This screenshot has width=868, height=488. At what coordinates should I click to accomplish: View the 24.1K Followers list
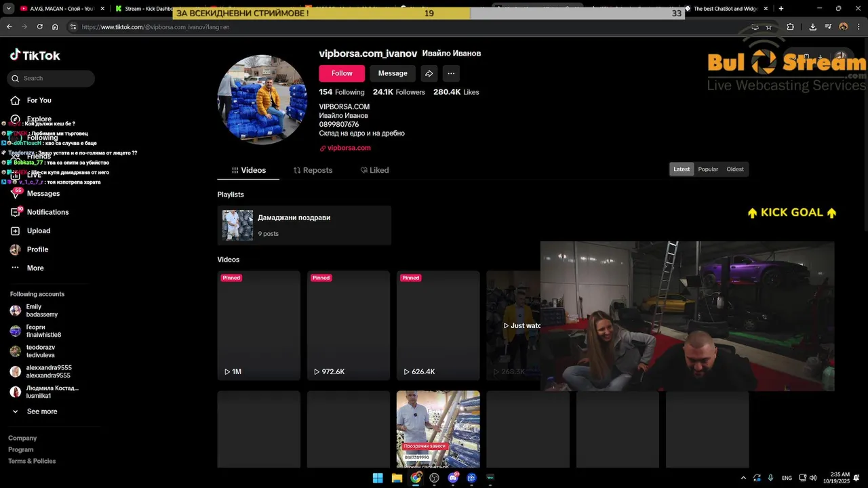pos(399,92)
